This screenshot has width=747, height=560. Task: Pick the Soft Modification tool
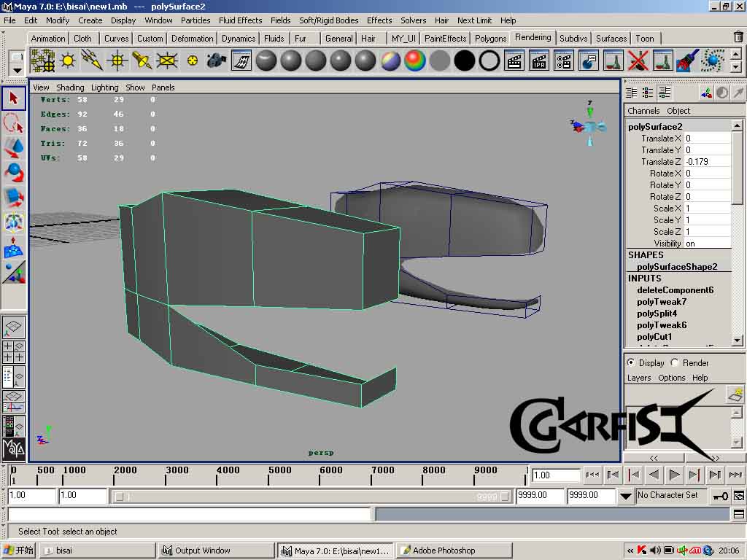pyautogui.click(x=13, y=247)
